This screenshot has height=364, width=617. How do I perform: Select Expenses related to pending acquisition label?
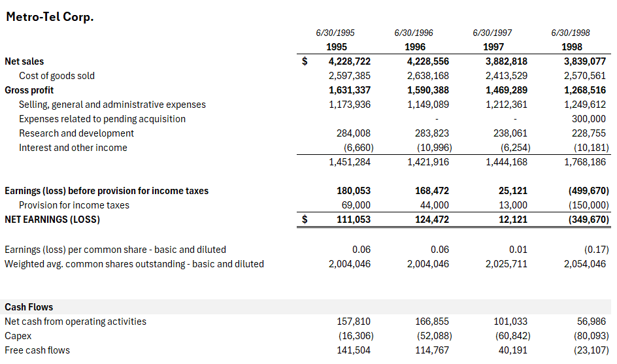(x=102, y=119)
